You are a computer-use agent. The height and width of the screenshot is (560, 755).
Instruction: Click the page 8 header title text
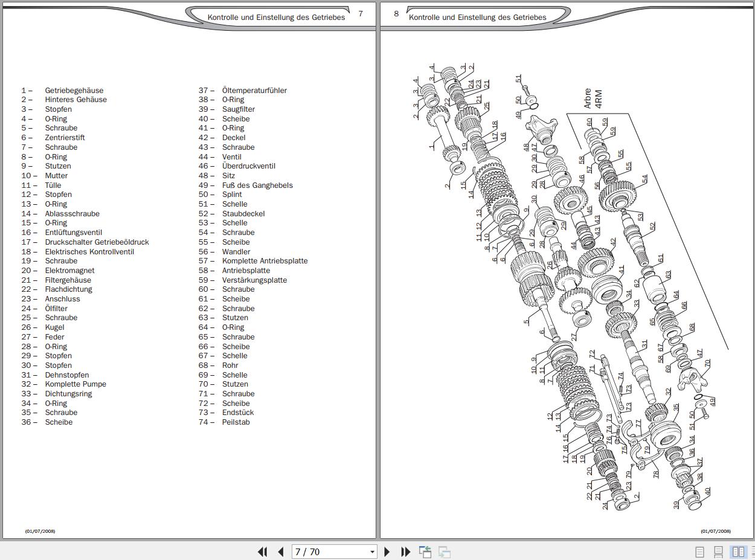tap(478, 18)
